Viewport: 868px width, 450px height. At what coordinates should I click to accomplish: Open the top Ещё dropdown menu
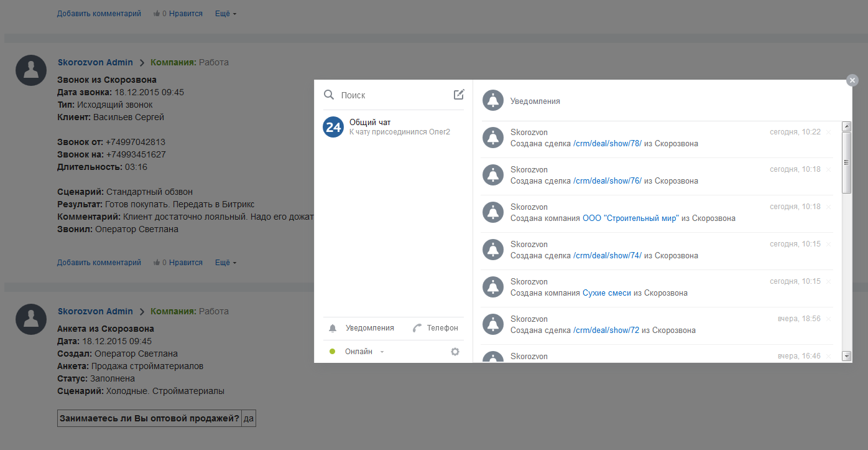coord(226,14)
